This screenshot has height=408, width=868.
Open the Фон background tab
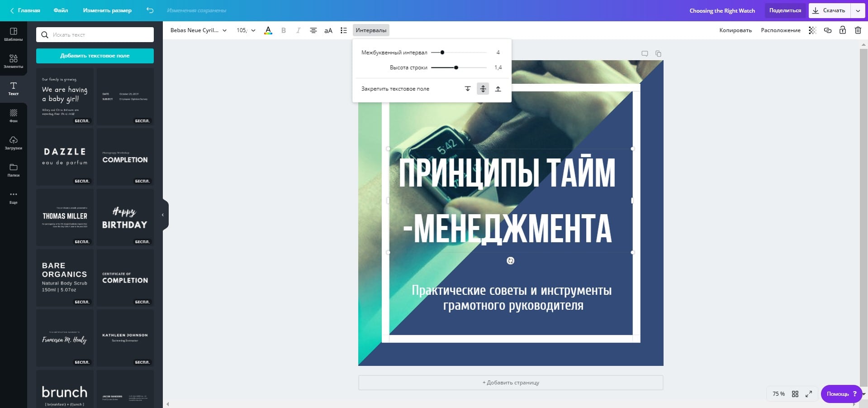point(14,116)
